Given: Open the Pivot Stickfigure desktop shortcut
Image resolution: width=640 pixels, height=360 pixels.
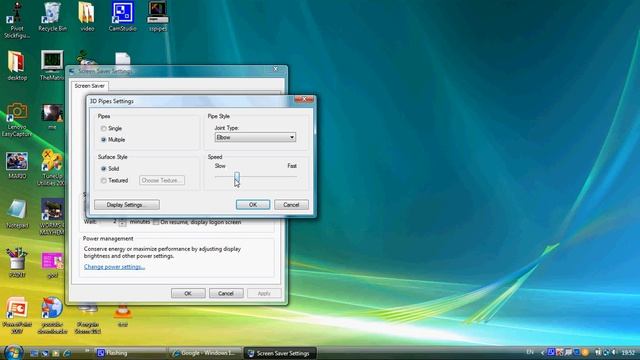Looking at the screenshot, I should tap(17, 20).
